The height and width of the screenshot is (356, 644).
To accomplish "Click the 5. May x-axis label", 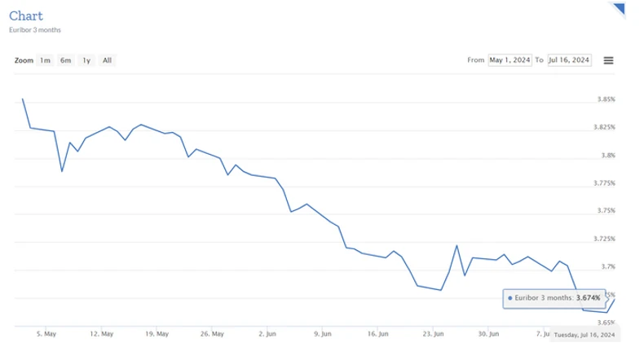I will tap(46, 333).
